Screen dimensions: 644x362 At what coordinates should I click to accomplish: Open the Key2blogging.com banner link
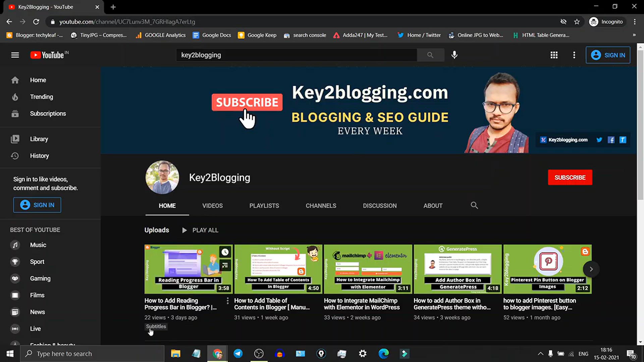[x=564, y=140]
